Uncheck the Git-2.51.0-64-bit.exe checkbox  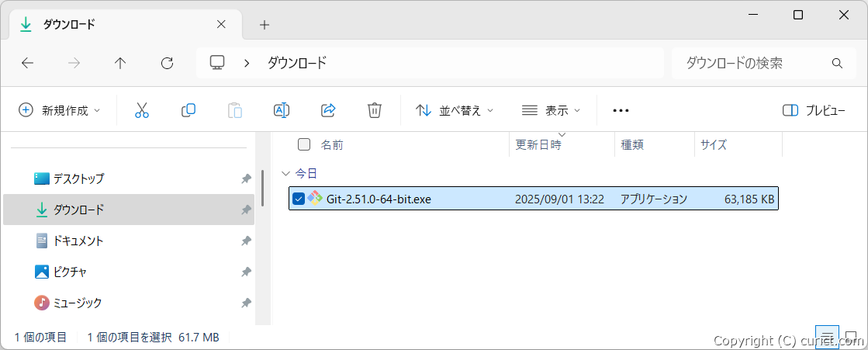(299, 199)
